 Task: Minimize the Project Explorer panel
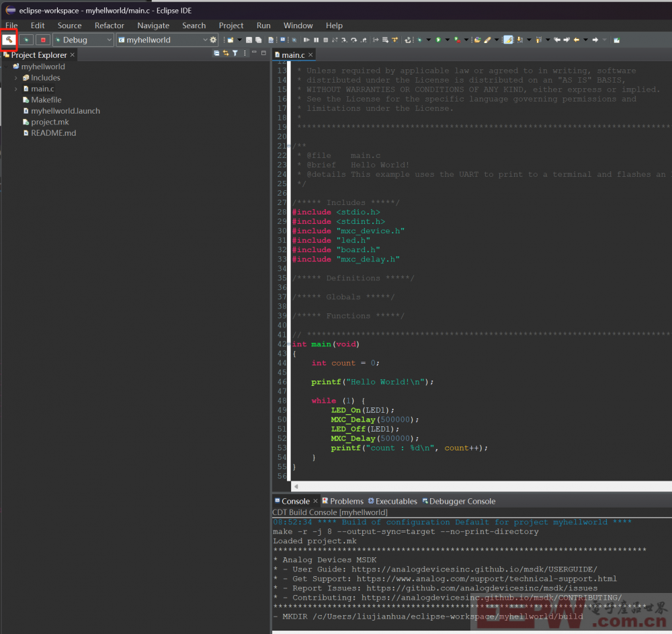click(x=254, y=52)
